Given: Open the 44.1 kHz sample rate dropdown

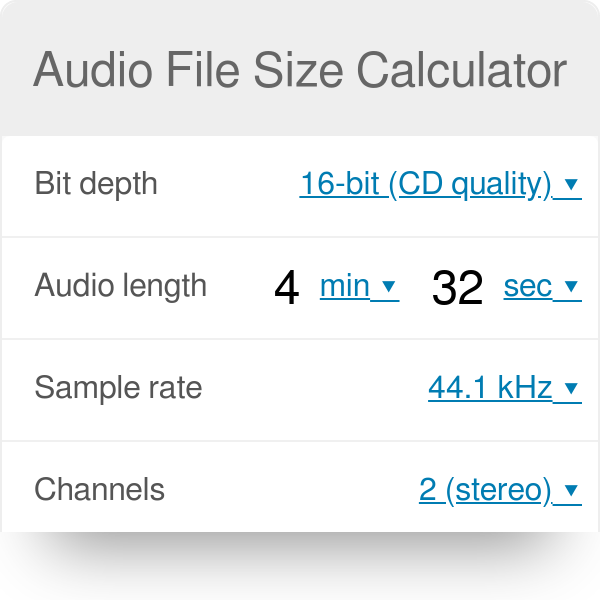Looking at the screenshot, I should (x=490, y=388).
